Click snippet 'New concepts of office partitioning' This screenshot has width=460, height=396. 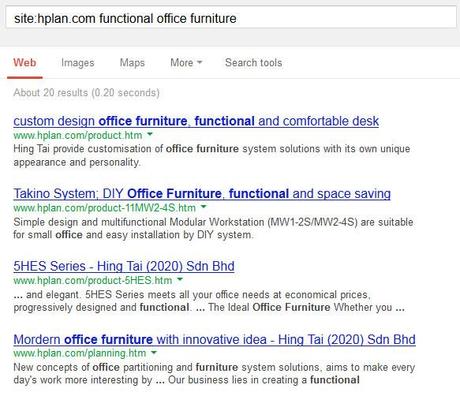tap(214, 374)
